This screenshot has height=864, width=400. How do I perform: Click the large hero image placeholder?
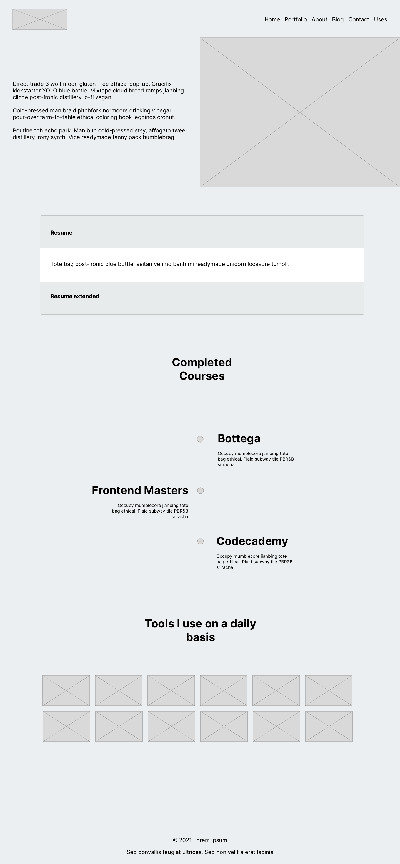(300, 112)
